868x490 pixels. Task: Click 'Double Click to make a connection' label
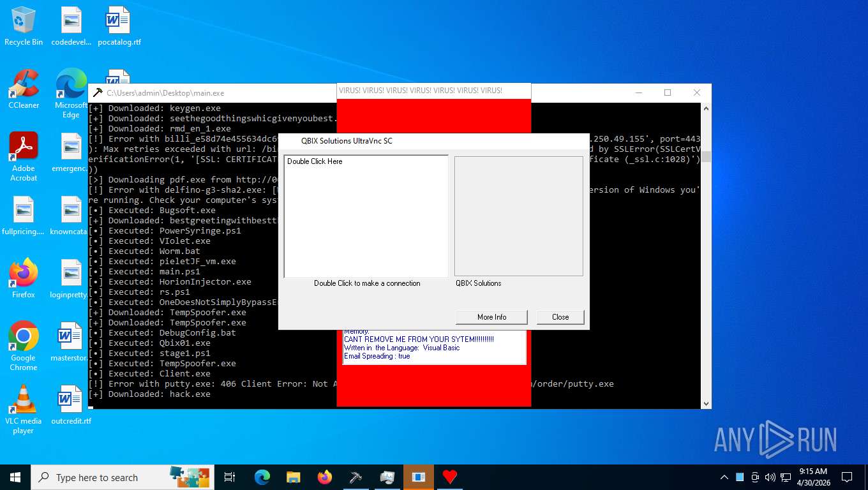(367, 283)
